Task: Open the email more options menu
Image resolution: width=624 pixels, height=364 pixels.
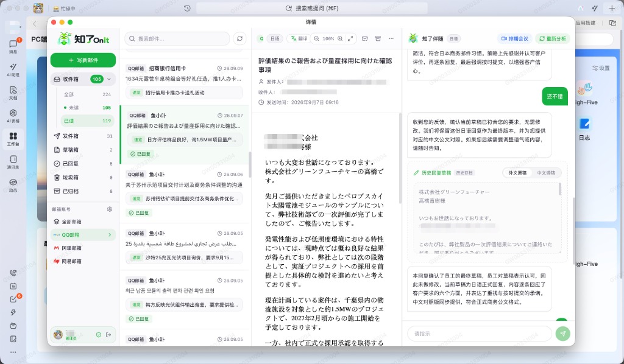Action: (391, 38)
